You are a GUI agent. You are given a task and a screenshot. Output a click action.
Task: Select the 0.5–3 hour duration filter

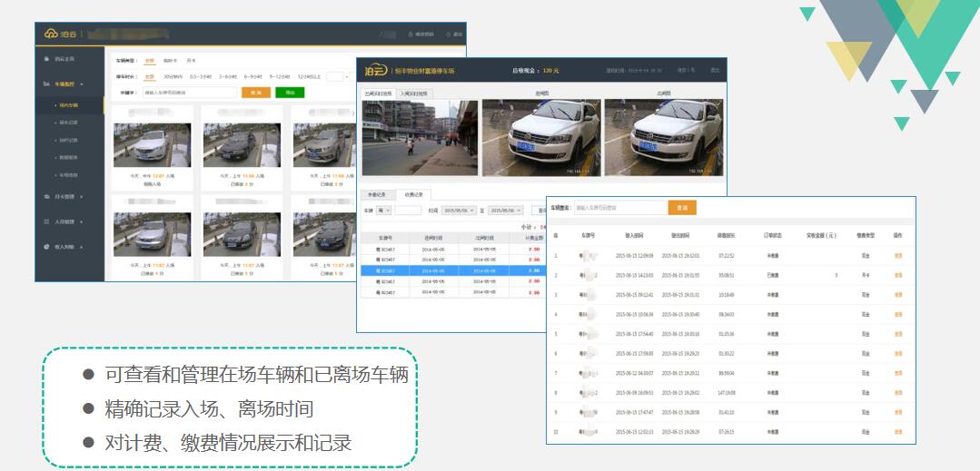click(x=200, y=76)
